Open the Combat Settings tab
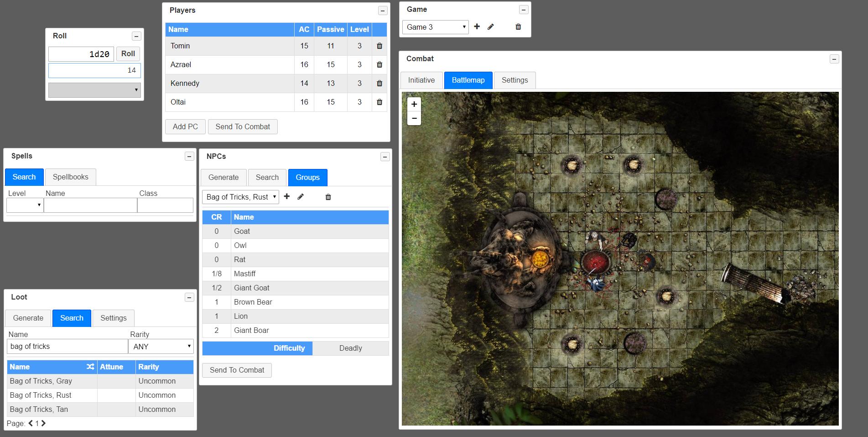868x437 pixels. pyautogui.click(x=515, y=80)
